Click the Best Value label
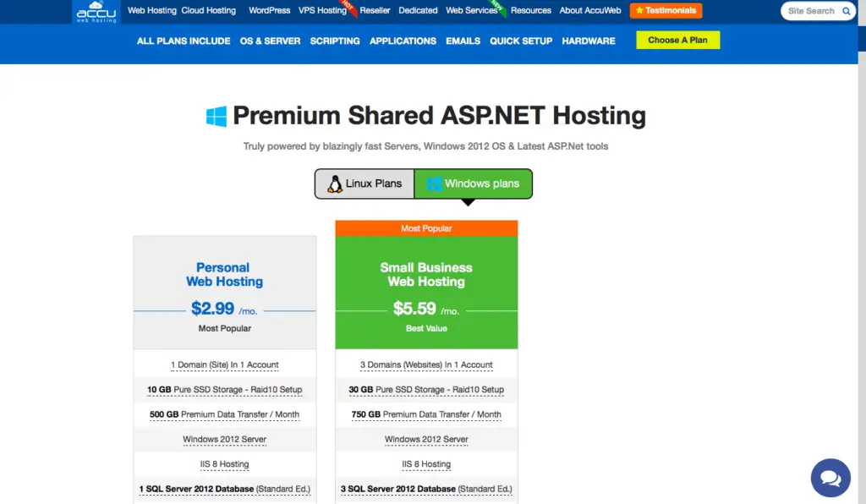The width and height of the screenshot is (866, 504). pyautogui.click(x=426, y=328)
